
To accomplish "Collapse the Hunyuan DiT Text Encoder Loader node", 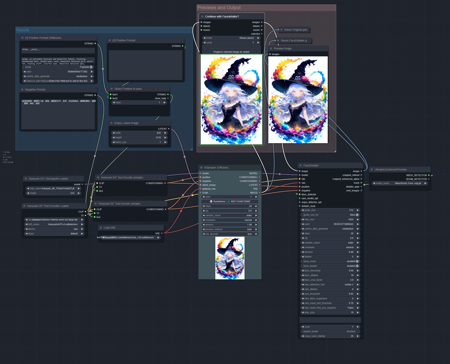I will click(x=24, y=206).
